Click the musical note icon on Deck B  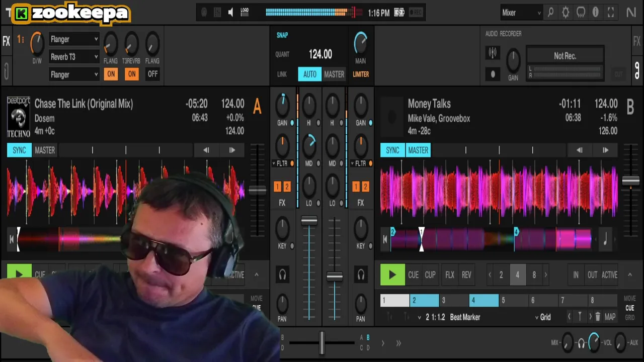coord(605,240)
